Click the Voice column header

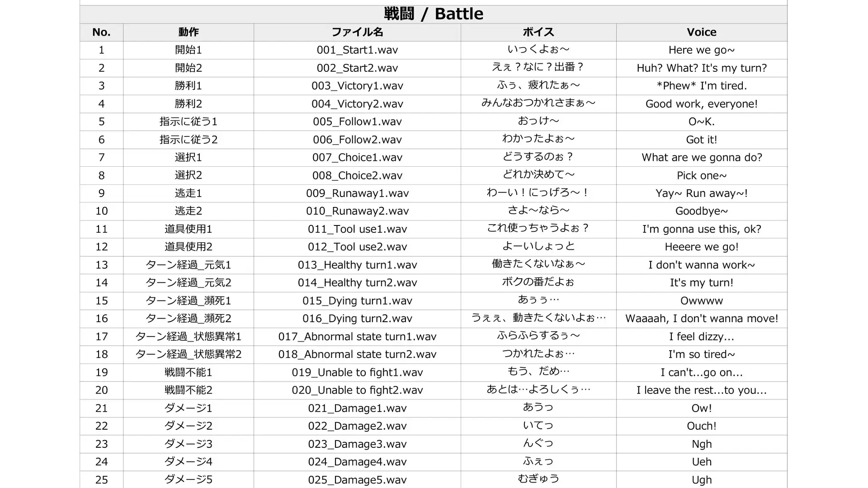[x=702, y=32]
